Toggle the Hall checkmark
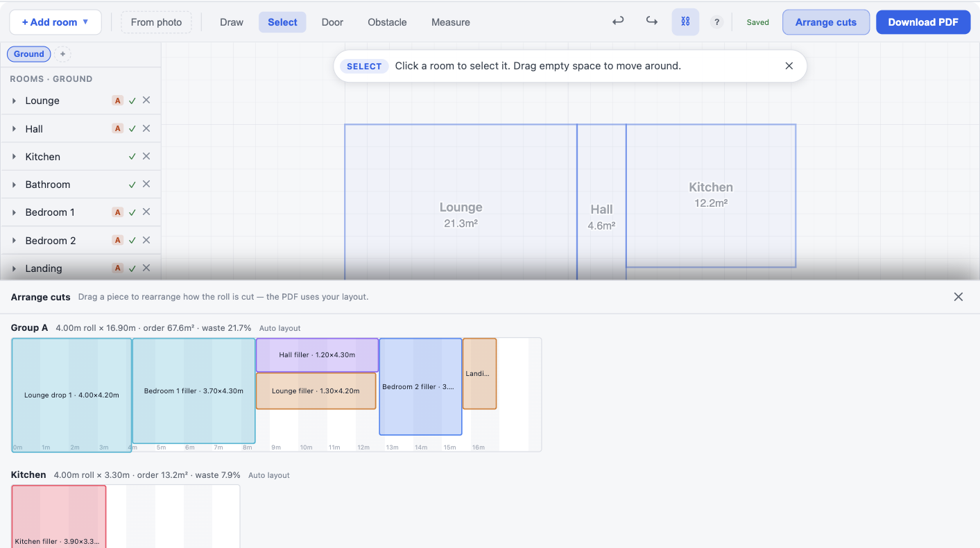Screen dimensions: 980x548 (x=132, y=128)
